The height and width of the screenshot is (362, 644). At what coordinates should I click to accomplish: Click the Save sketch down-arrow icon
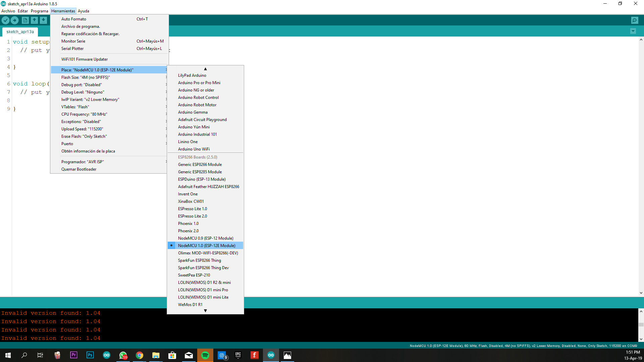pos(43,20)
